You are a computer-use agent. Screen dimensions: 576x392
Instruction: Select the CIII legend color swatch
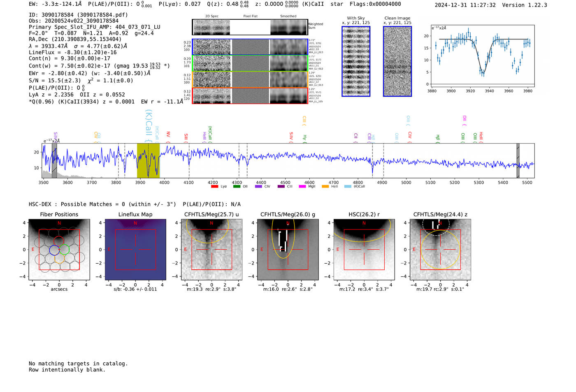(x=281, y=186)
